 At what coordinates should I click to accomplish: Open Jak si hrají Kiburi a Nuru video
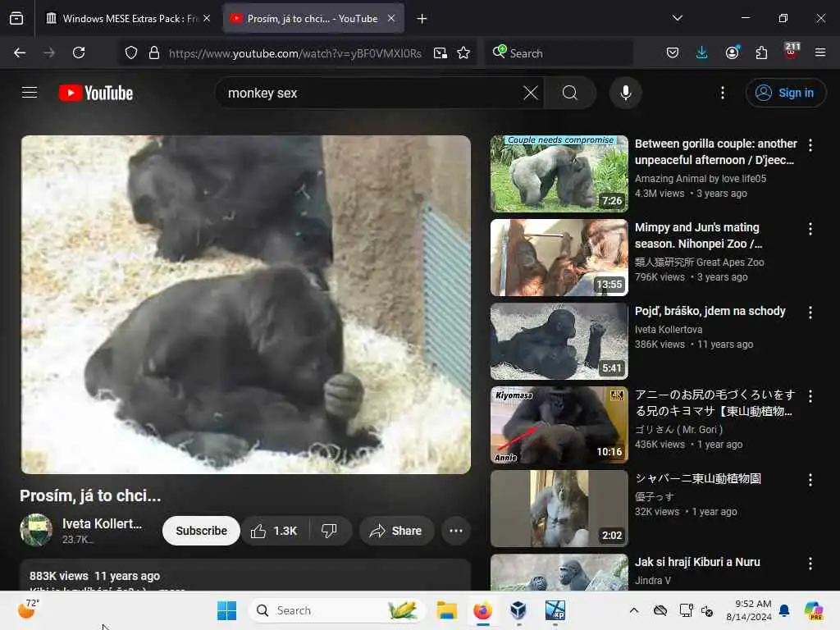(697, 562)
